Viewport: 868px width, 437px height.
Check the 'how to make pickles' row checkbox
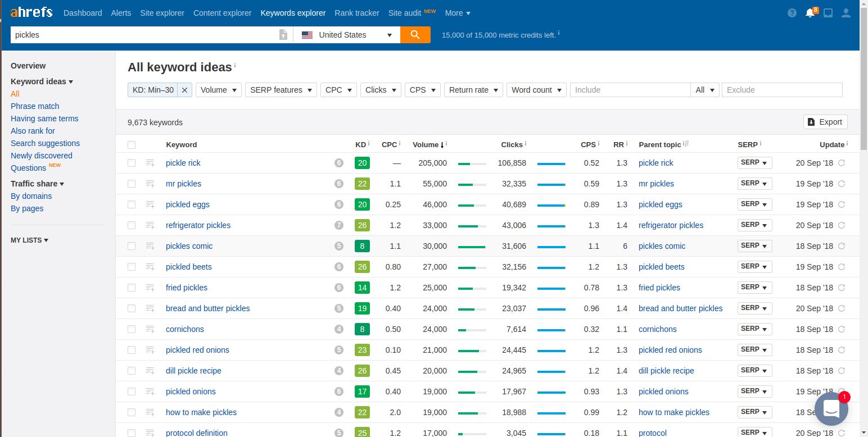tap(132, 412)
